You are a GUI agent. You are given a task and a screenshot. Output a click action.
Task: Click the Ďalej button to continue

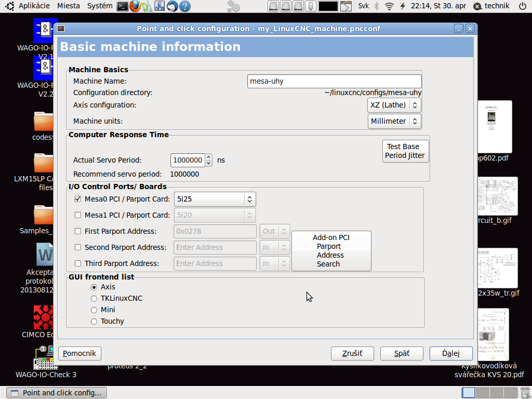[x=450, y=353]
